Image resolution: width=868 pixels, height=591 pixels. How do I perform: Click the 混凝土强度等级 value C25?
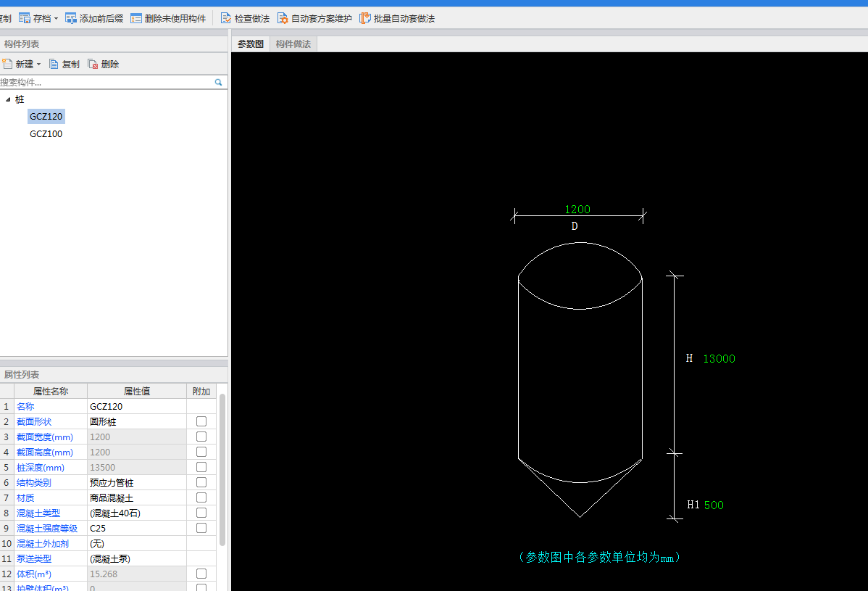(137, 529)
